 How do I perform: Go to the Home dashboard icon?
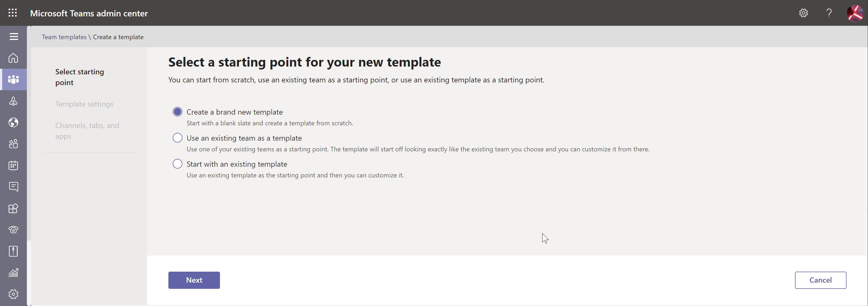pyautogui.click(x=13, y=58)
